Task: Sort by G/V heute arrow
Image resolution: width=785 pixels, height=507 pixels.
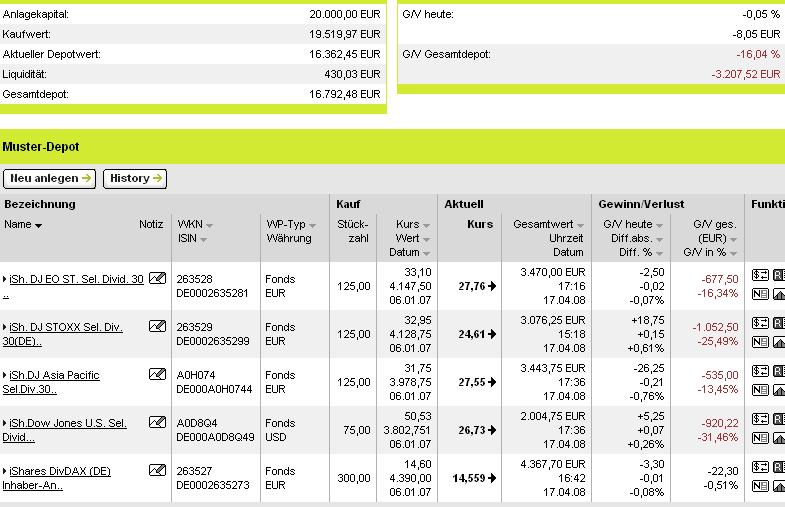Action: 659,226
